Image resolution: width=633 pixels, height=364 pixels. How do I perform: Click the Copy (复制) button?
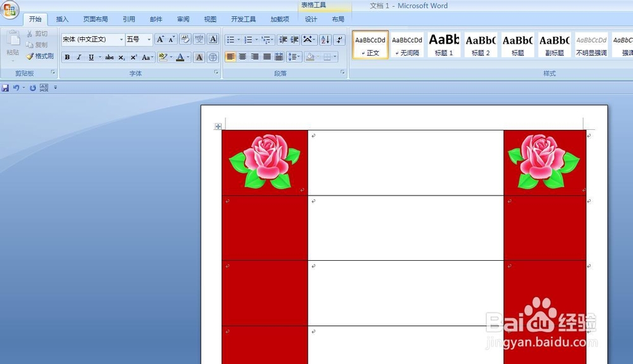pos(37,45)
